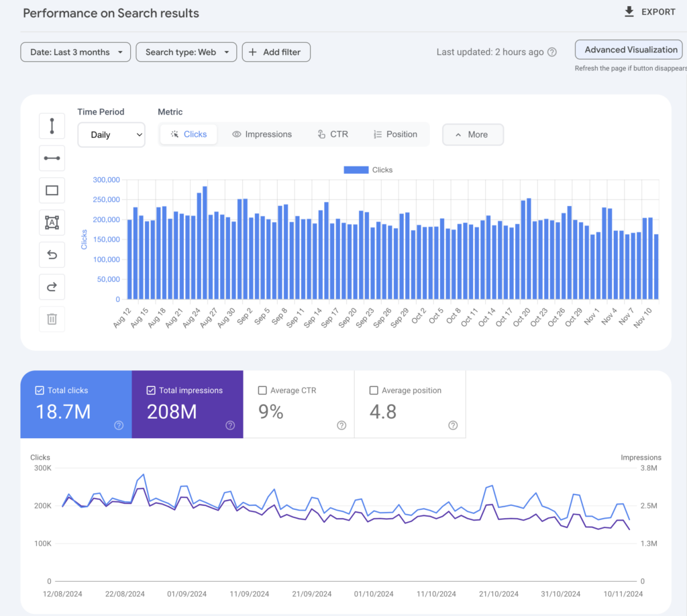This screenshot has height=616, width=687.
Task: Select the rectangle drawing tool
Action: click(x=52, y=191)
